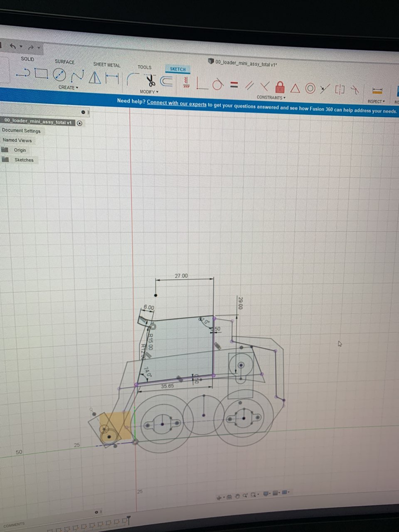Viewport: 399px width, 532px height.
Task: Select the 00_loader_mini_assy_total v1 document tab
Action: 243,63
